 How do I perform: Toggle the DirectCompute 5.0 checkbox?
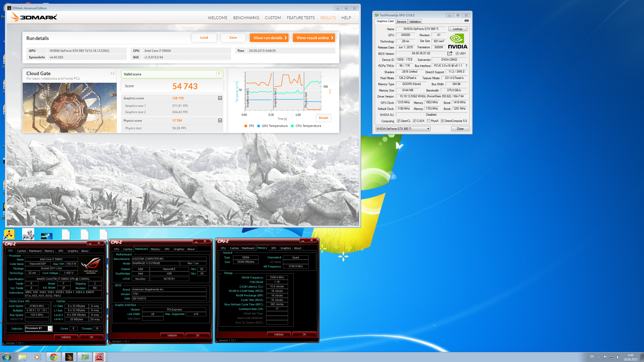[442, 121]
